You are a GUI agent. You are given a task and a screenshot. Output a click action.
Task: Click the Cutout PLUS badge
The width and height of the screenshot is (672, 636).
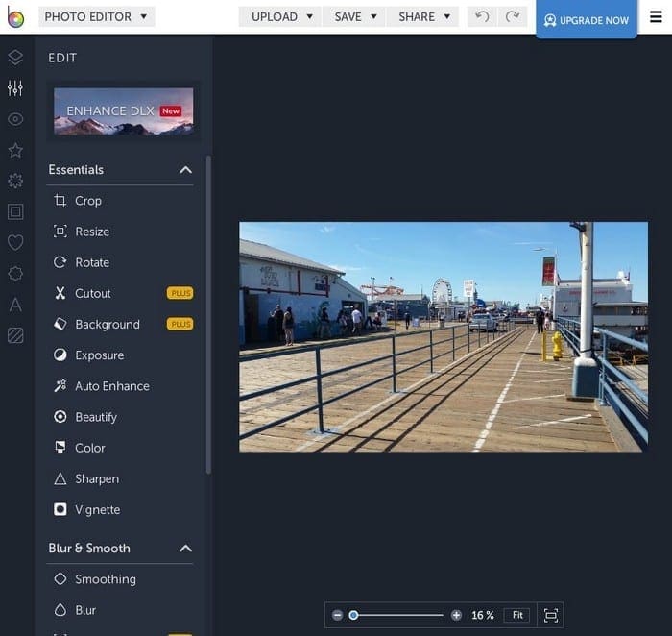click(x=180, y=293)
